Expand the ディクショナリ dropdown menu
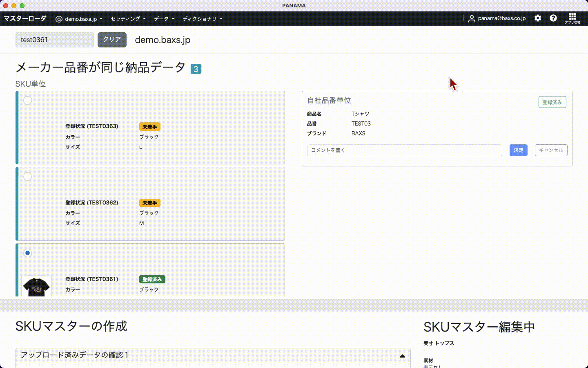Screen dimensions: 588x368 (202, 19)
